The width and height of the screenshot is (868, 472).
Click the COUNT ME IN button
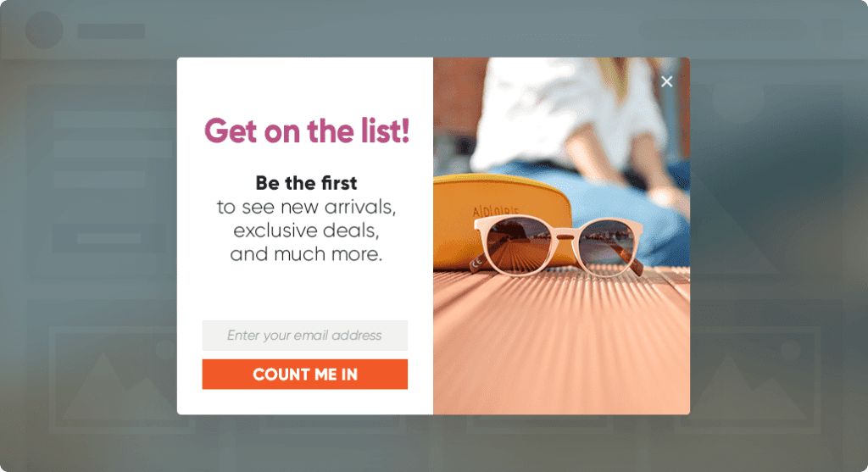[x=305, y=374]
